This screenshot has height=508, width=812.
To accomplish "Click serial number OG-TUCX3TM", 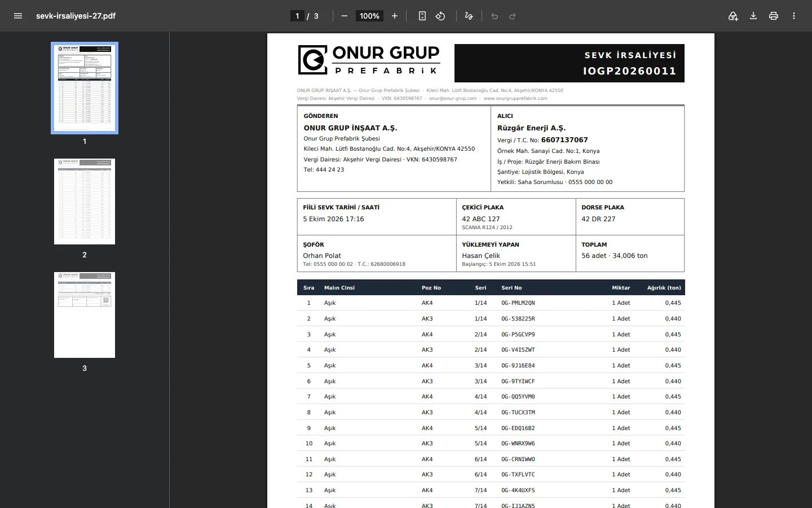I will pos(518,413).
